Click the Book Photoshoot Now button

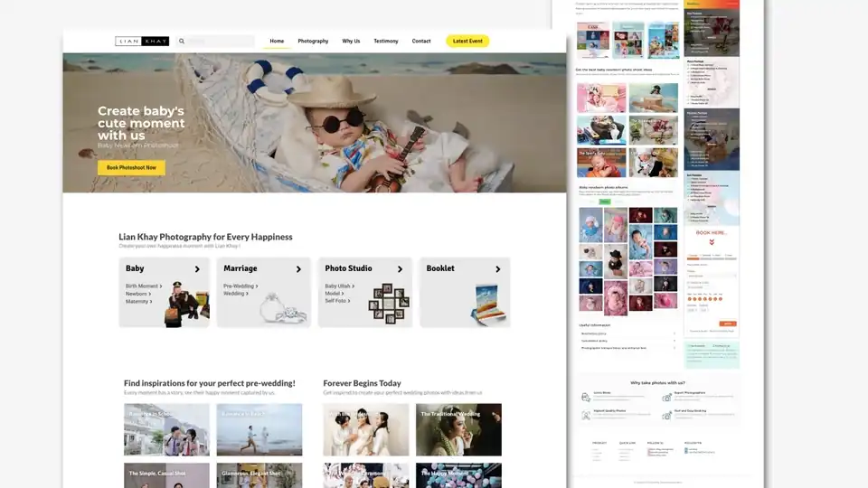coord(131,168)
